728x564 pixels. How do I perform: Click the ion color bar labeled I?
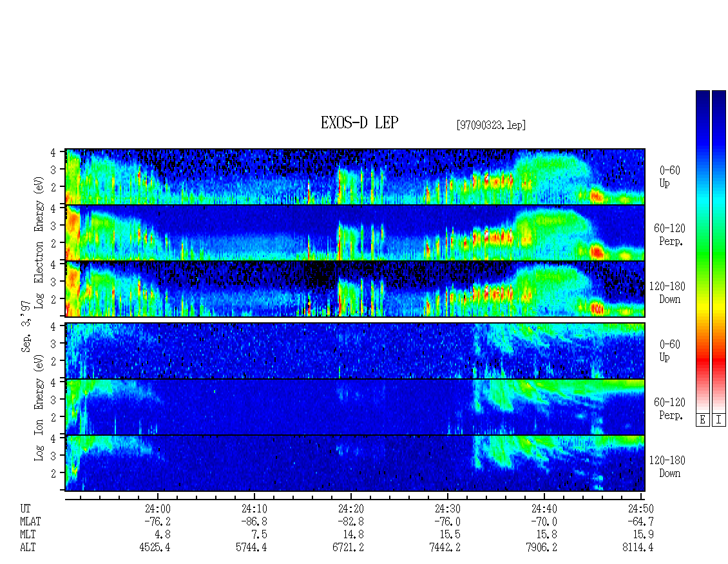(x=719, y=251)
